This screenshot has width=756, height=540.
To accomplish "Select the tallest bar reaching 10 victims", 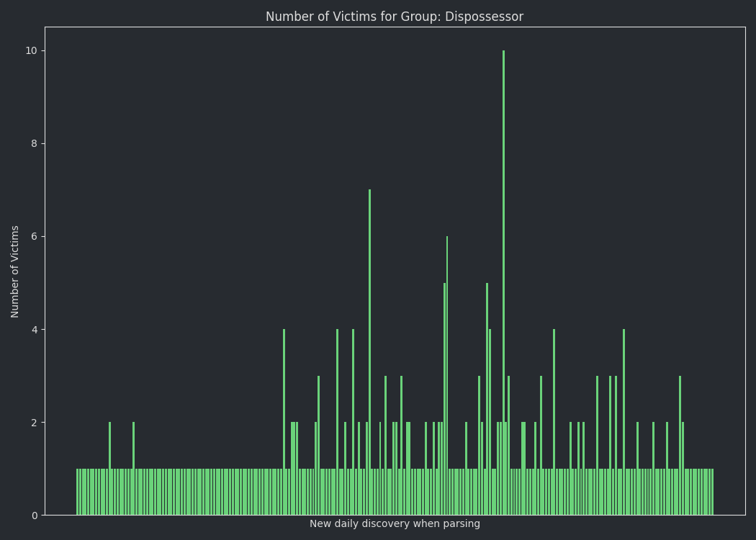I will click(503, 282).
